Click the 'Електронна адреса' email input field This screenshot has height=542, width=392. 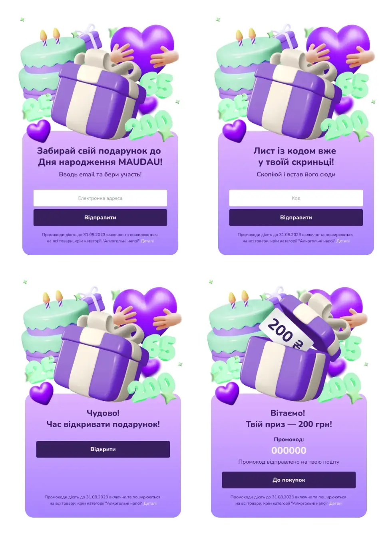[x=100, y=198]
